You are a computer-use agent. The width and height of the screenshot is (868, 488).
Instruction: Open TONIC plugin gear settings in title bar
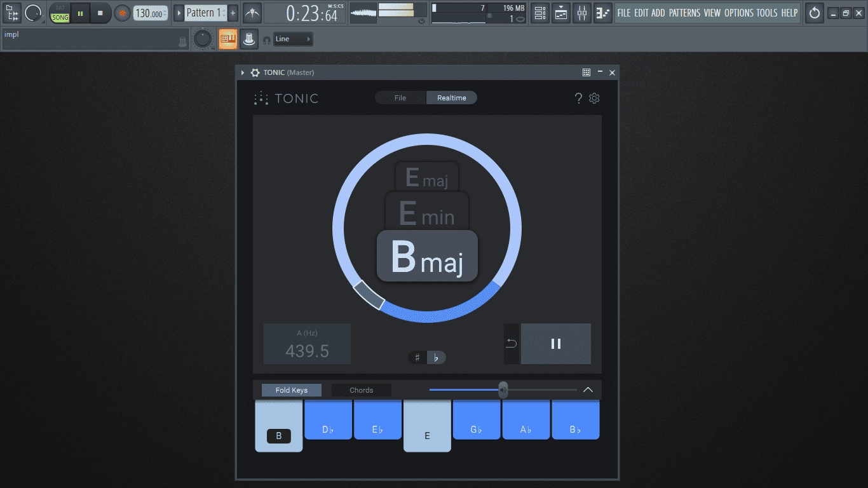coord(255,72)
